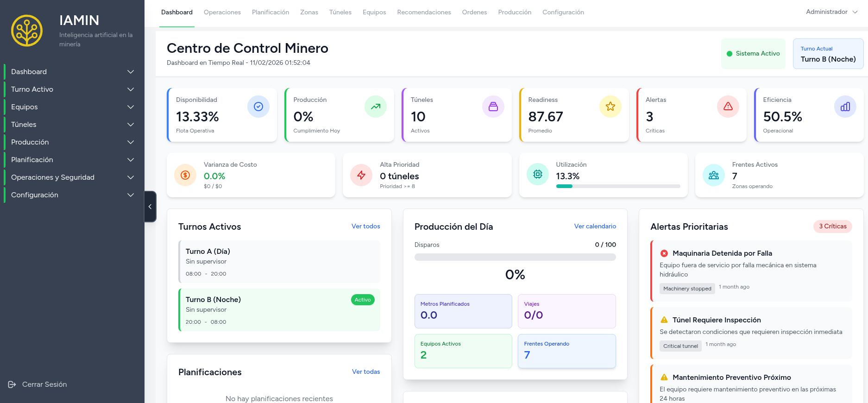This screenshot has width=868, height=403.
Task: Click the Frentes Activos people icon
Action: click(x=714, y=175)
